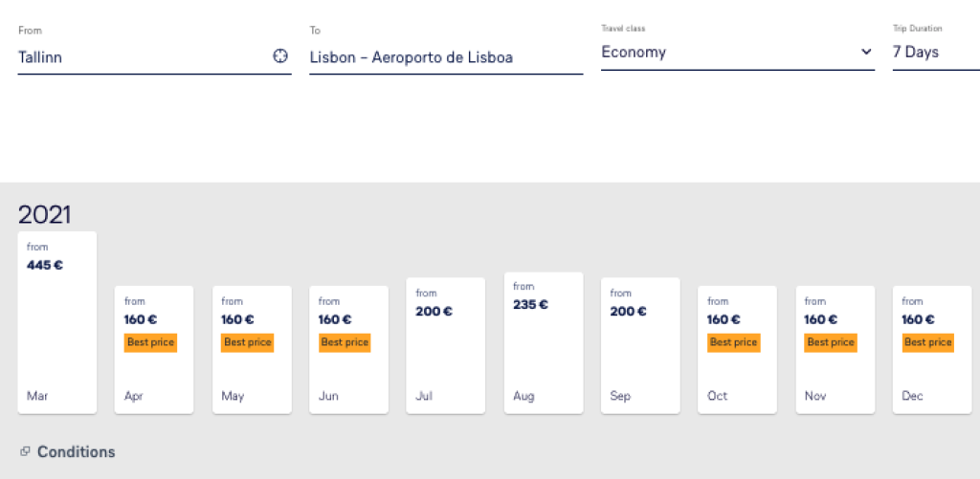The width and height of the screenshot is (980, 479).
Task: Click the locate-me crosshair icon in From field
Action: point(279,56)
